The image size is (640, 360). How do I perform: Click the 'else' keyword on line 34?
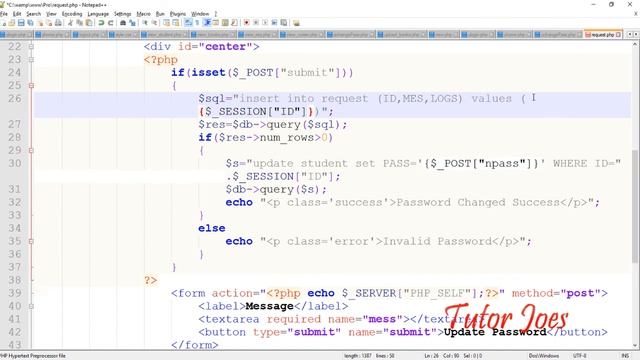[211, 228]
